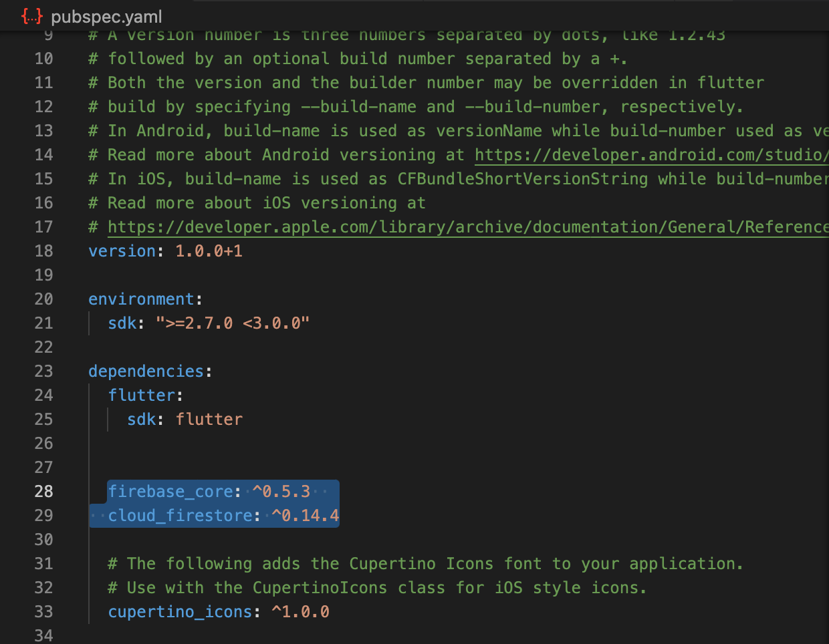Place cursor on version: 1.0.0+1 value
This screenshot has height=644, width=829.
pyautogui.click(x=209, y=251)
